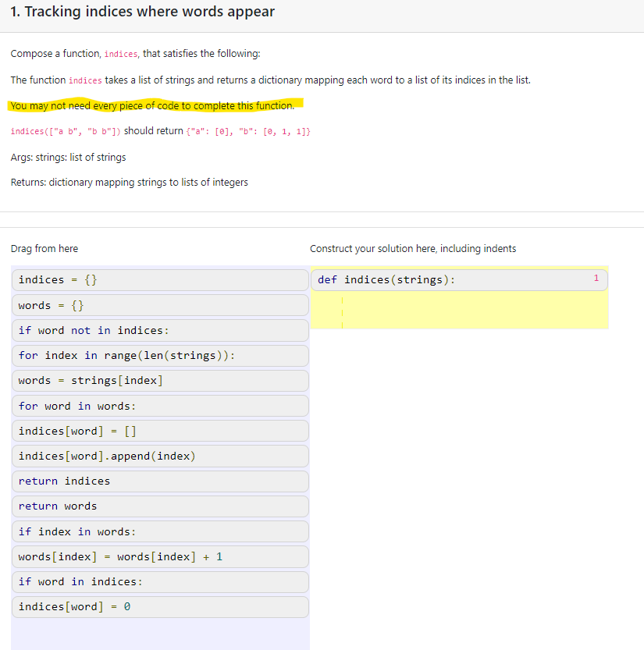Click the "if index in words:" block
This screenshot has width=644, height=650.
(x=160, y=531)
